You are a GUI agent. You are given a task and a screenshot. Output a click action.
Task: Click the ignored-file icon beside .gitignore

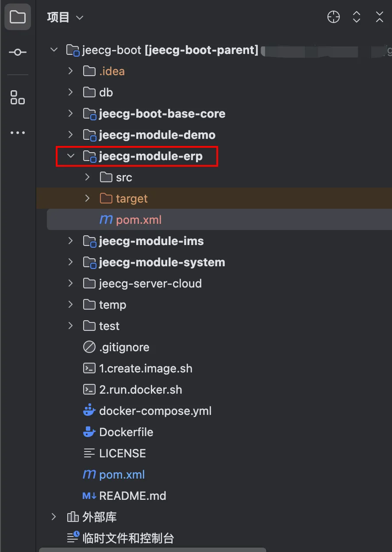click(89, 347)
